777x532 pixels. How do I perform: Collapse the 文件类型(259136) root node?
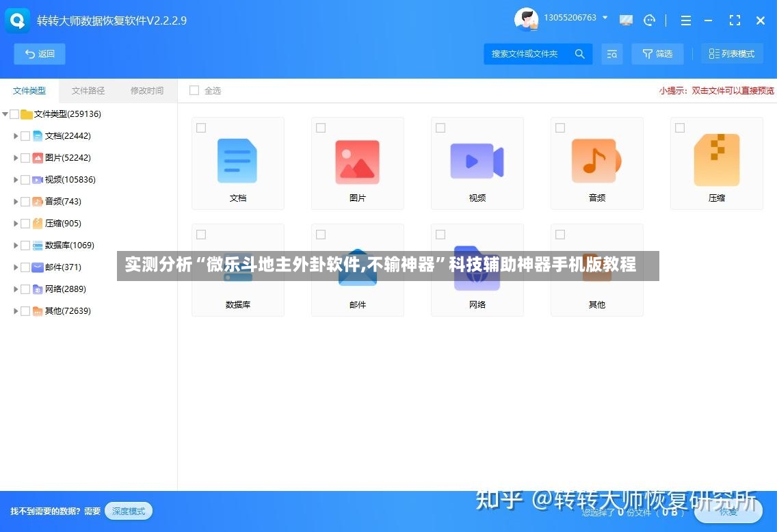point(5,114)
